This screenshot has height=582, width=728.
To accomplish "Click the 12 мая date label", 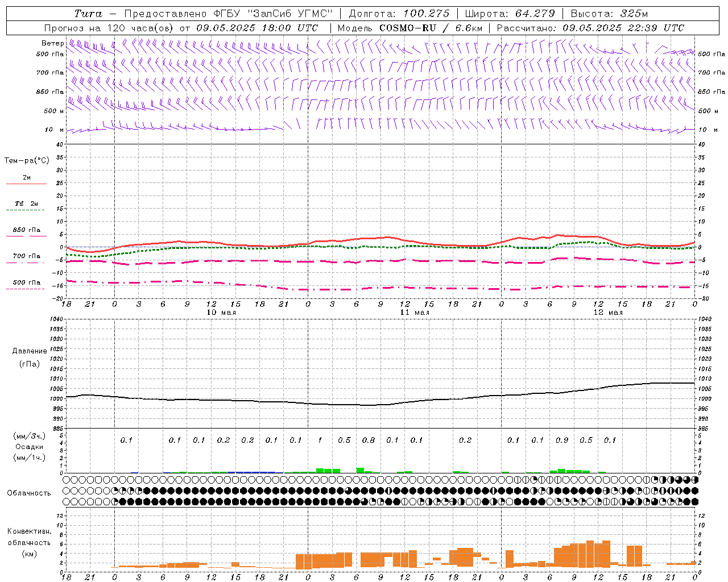I will [608, 313].
